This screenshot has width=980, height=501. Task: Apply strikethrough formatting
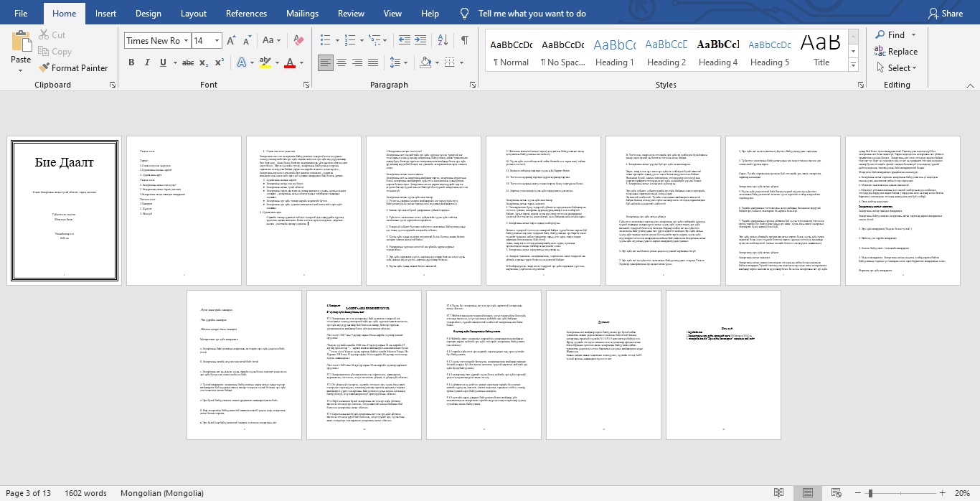pyautogui.click(x=188, y=62)
